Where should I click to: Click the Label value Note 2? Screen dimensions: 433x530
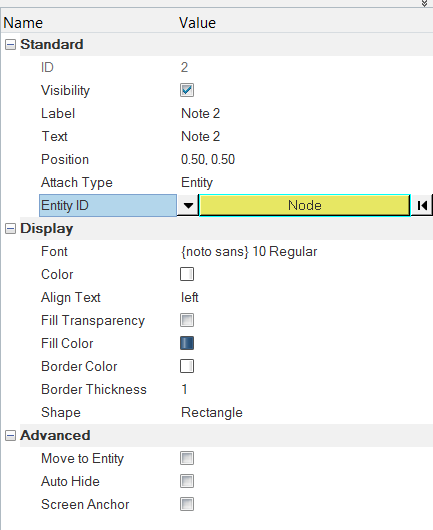pos(200,114)
